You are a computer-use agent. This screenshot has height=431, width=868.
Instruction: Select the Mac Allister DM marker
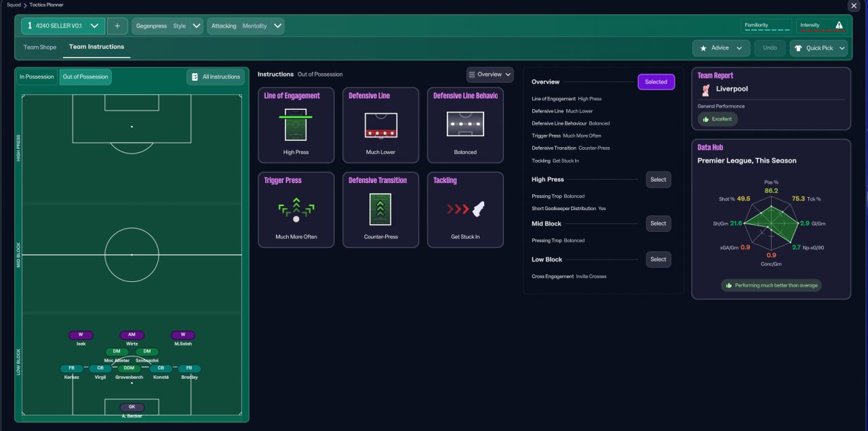(117, 352)
